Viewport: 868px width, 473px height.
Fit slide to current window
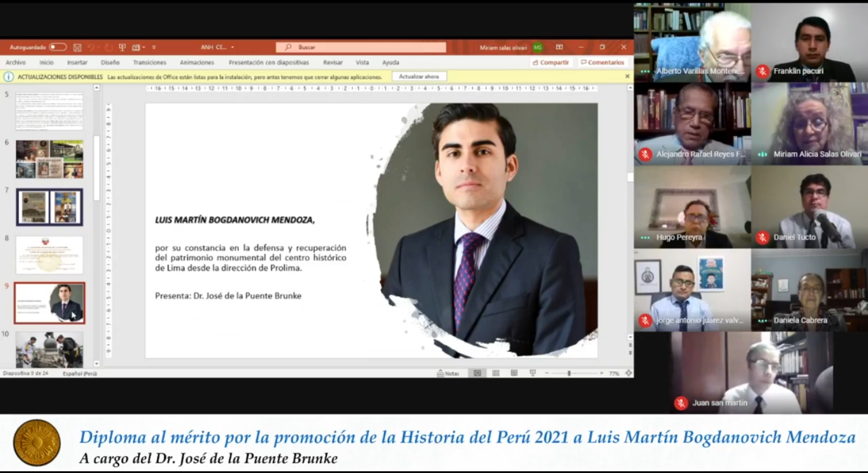(x=629, y=373)
